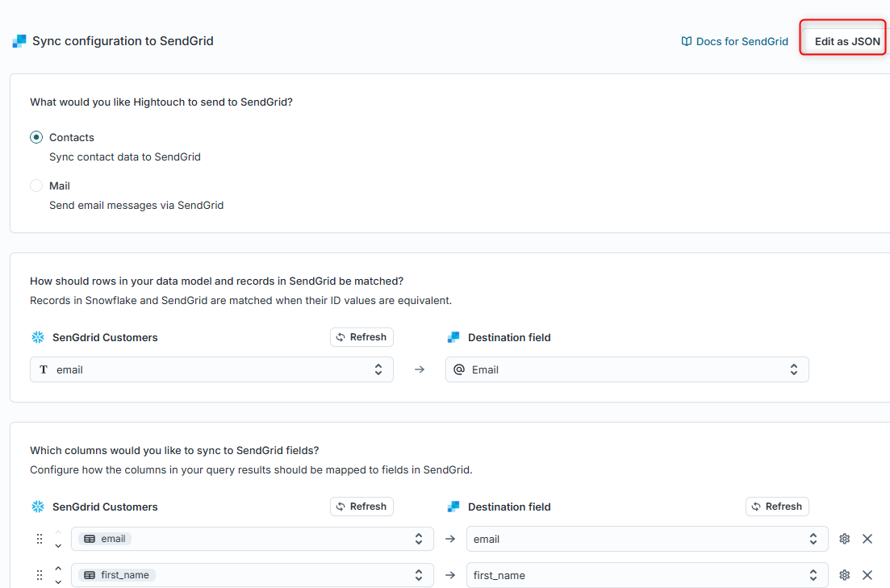This screenshot has height=588, width=890.
Task: Click Snowflake icon in column mapping section
Action: 38,507
